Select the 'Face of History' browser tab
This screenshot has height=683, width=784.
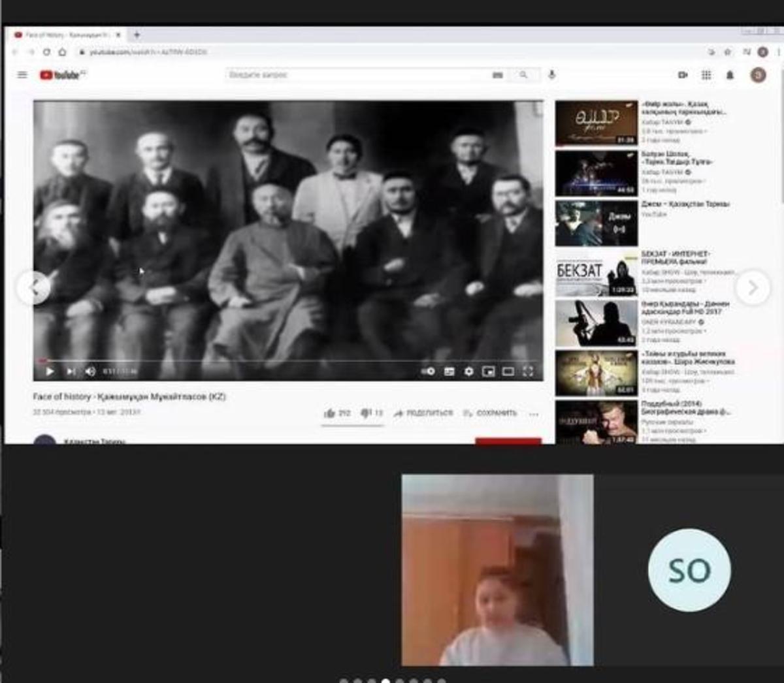click(x=65, y=35)
